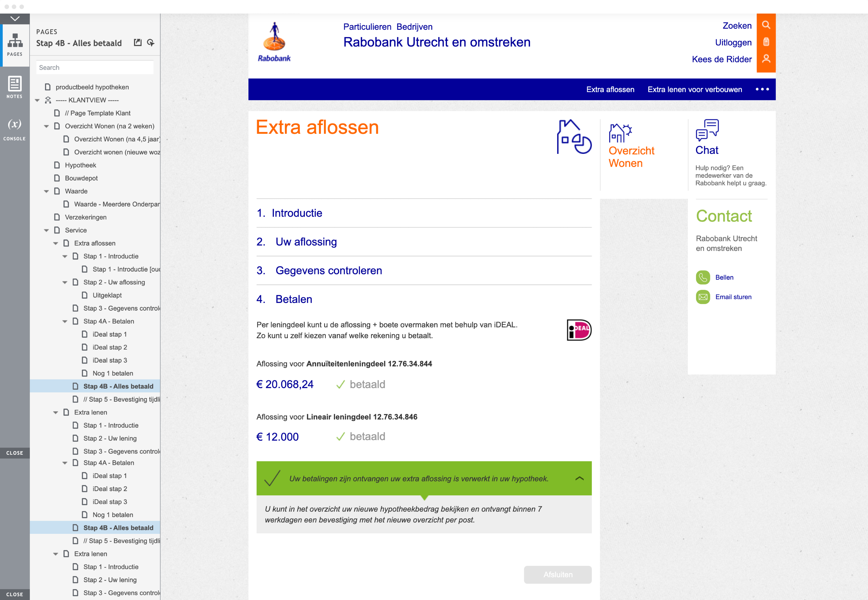Click the Bellen link
The image size is (868, 600).
click(x=724, y=277)
